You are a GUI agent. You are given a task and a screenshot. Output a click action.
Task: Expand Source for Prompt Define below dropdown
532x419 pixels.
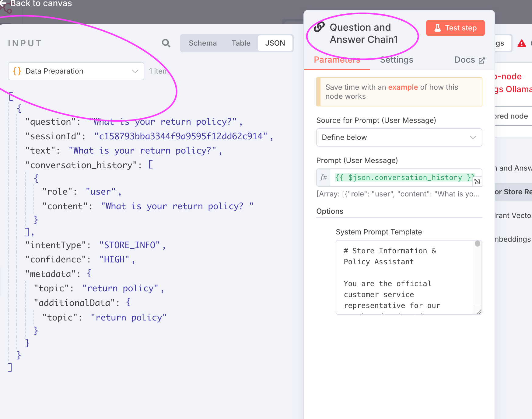tap(399, 137)
